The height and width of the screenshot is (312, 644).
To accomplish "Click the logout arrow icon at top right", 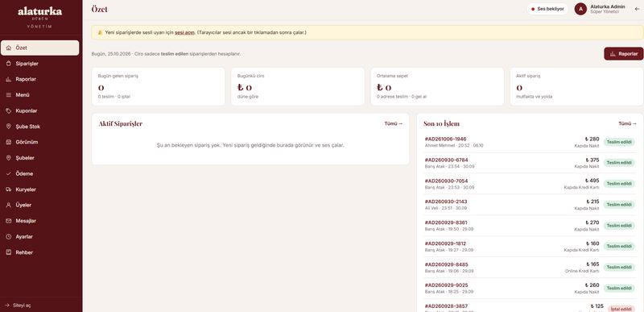I will (638, 9).
